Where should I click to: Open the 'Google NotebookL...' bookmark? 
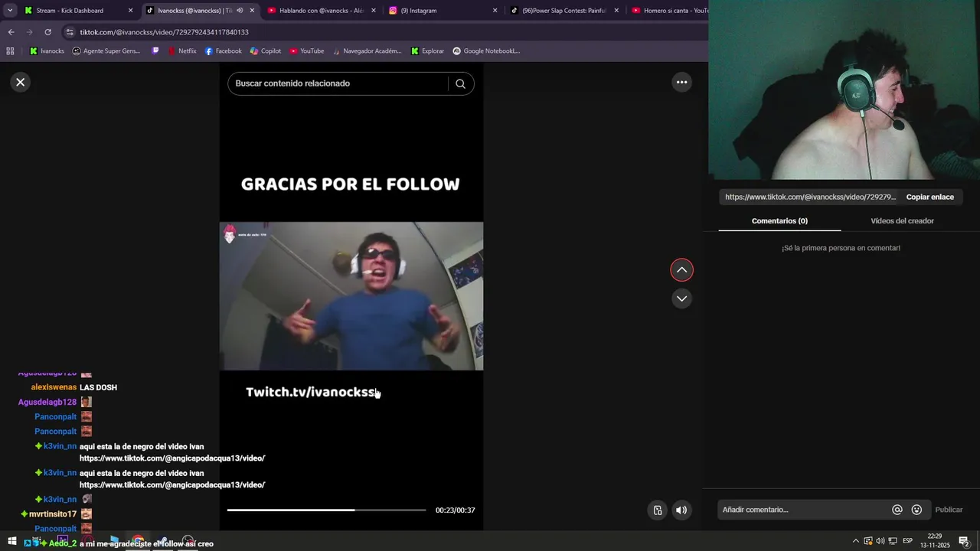point(486,51)
